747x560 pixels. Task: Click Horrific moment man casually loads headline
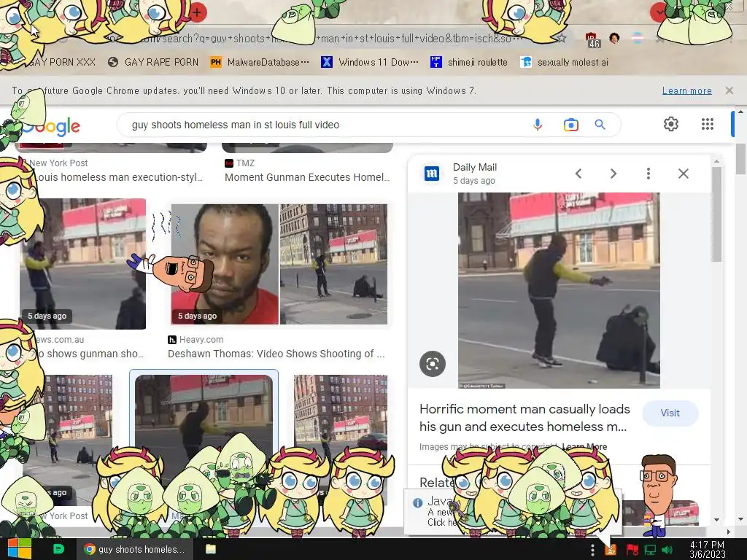tap(525, 418)
